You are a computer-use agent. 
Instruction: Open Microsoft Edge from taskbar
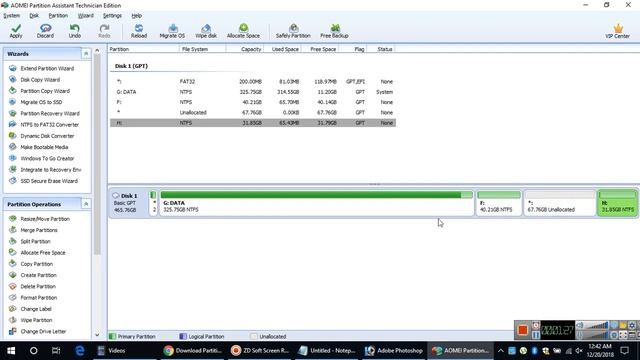point(80,351)
